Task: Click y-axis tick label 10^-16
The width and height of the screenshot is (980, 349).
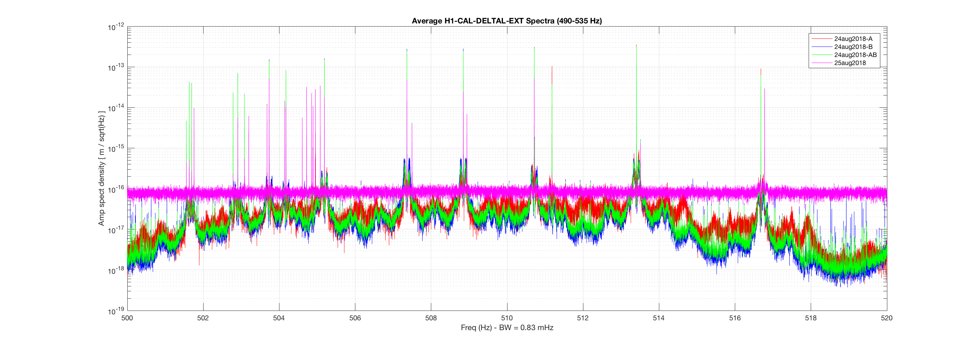Action: pos(116,189)
